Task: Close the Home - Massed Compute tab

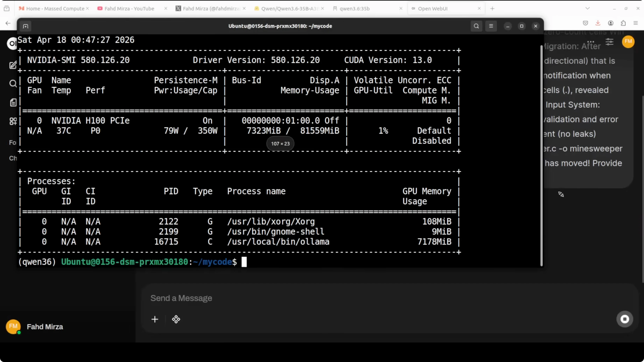Action: click(87, 9)
